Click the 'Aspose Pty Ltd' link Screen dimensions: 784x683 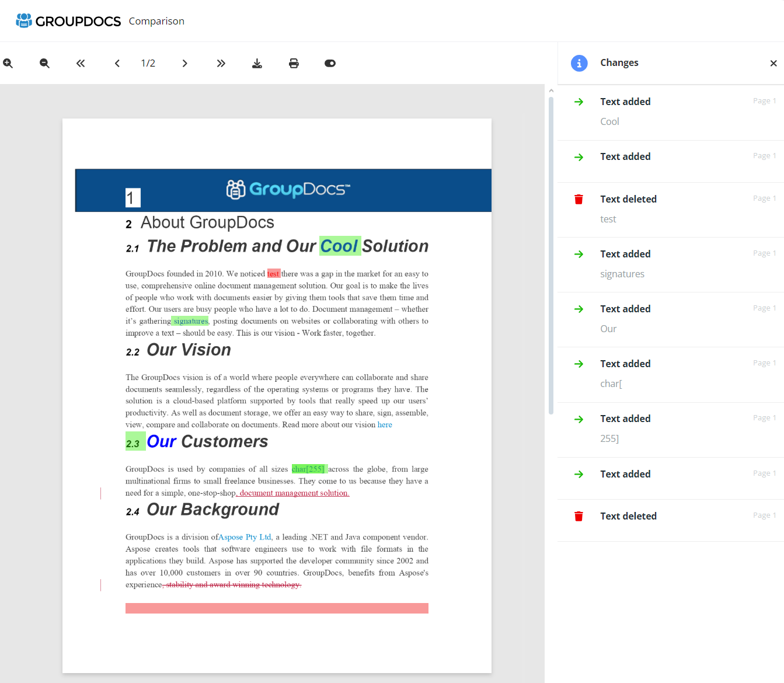coord(245,537)
